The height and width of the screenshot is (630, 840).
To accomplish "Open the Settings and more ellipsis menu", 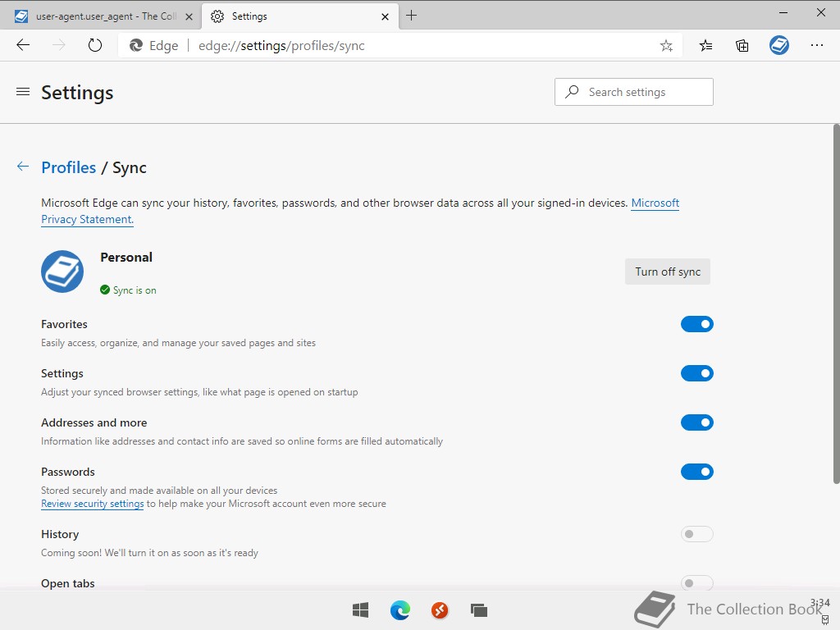I will point(816,45).
